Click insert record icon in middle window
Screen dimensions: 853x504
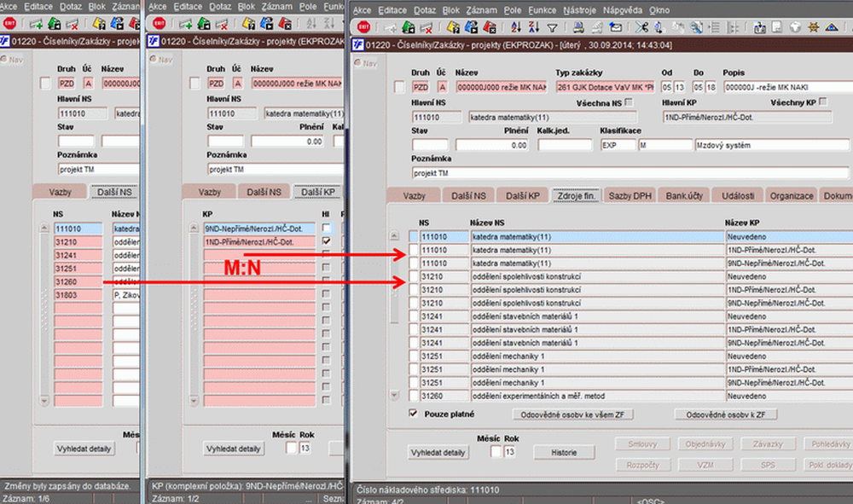click(185, 23)
